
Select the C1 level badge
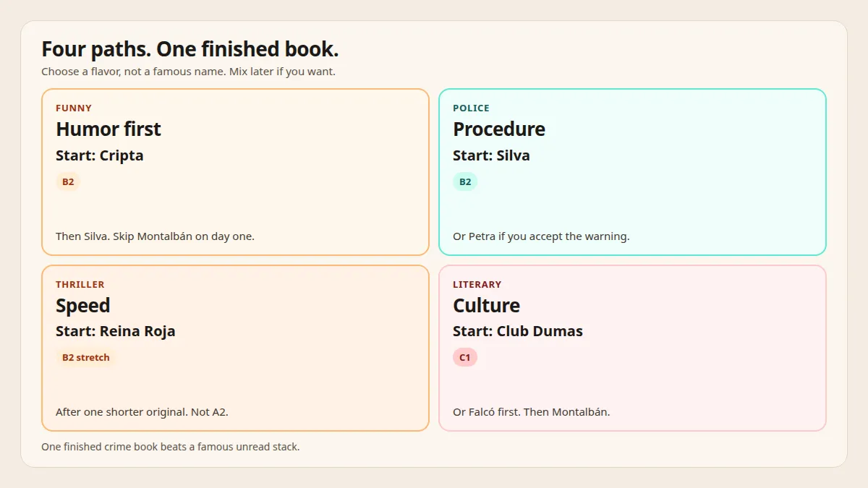coord(465,357)
